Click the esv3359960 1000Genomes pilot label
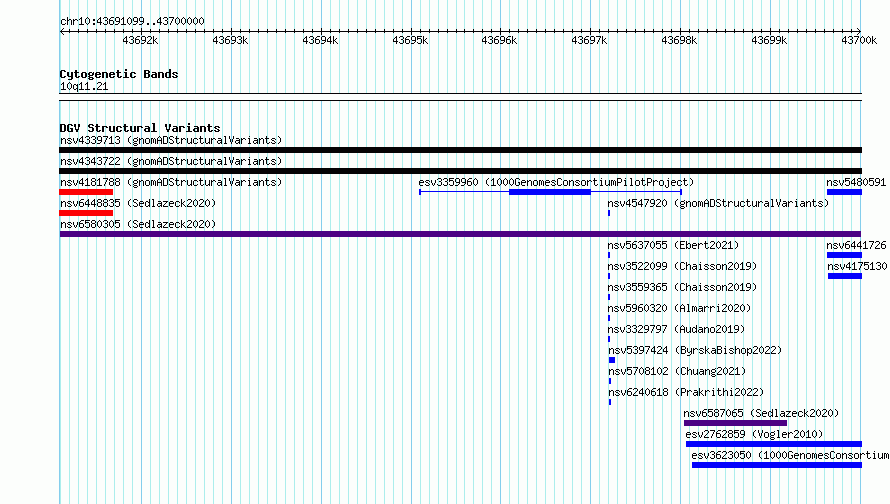Viewport: 890px width, 504px height. click(x=556, y=182)
